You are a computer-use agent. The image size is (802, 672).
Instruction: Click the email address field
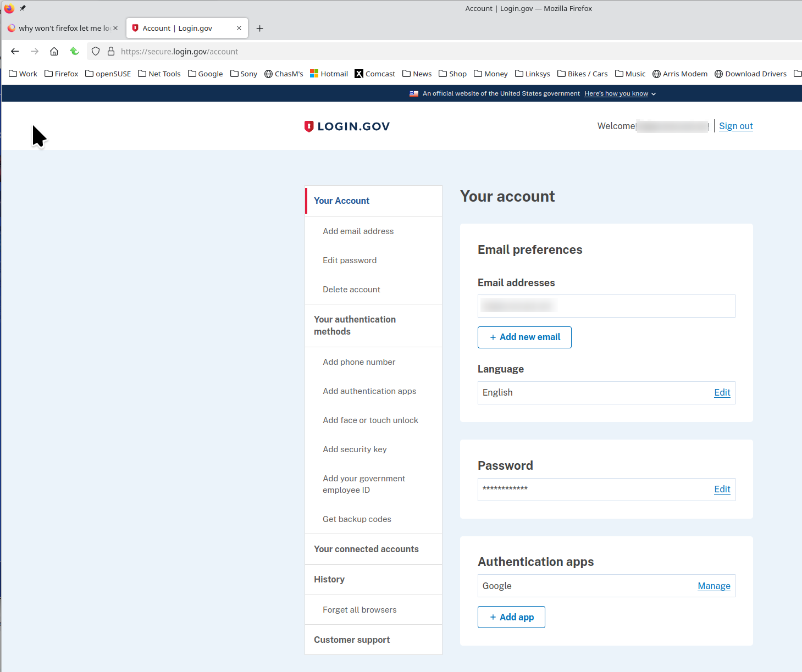tap(606, 306)
